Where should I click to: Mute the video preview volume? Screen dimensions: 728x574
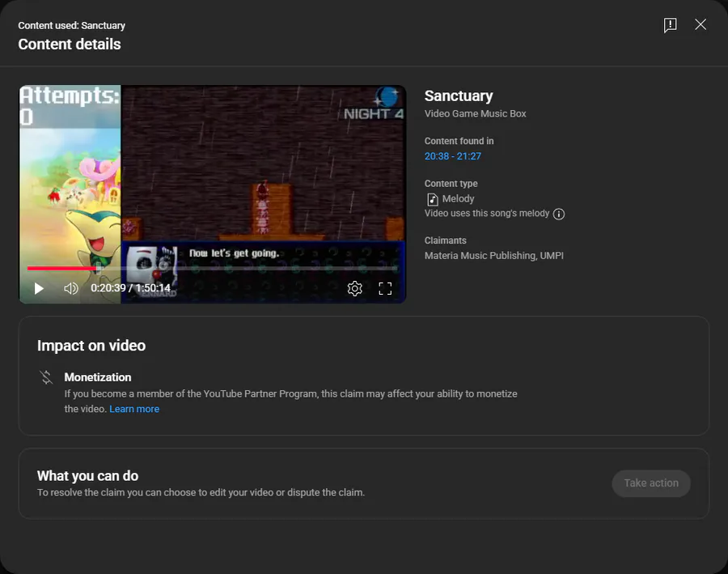70,289
